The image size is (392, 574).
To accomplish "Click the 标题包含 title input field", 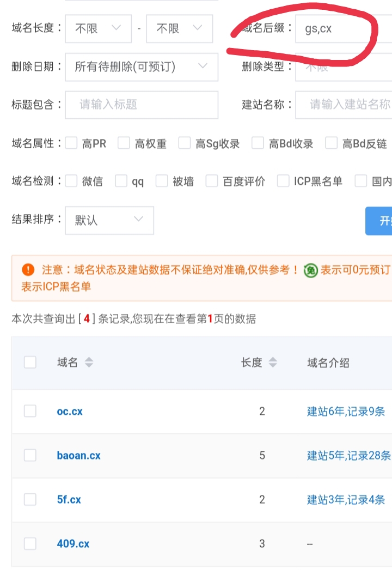I will coord(141,105).
